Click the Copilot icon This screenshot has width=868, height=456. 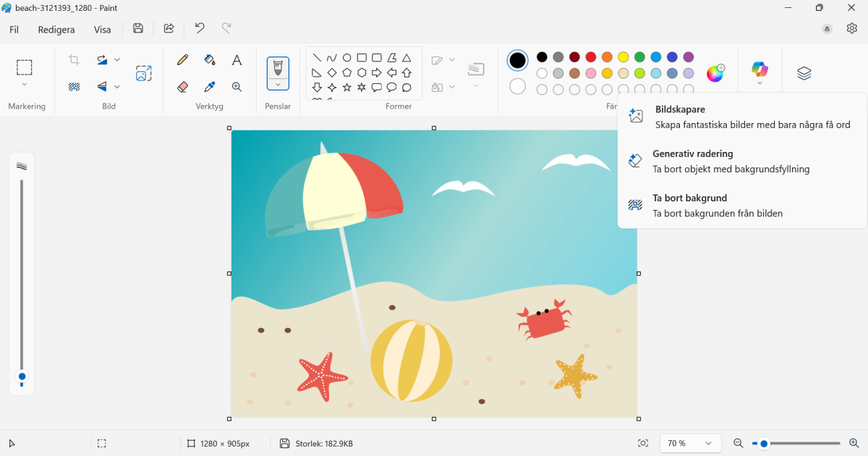point(759,69)
